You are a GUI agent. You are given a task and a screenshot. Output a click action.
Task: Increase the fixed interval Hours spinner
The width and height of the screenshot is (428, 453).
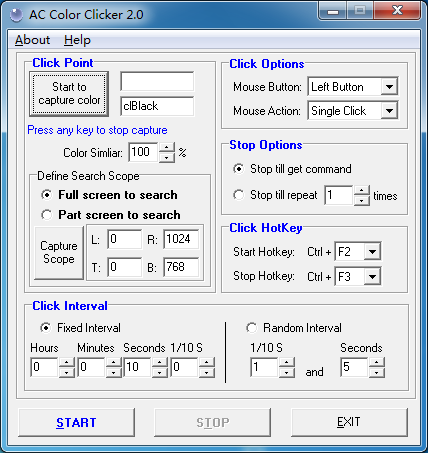66,362
